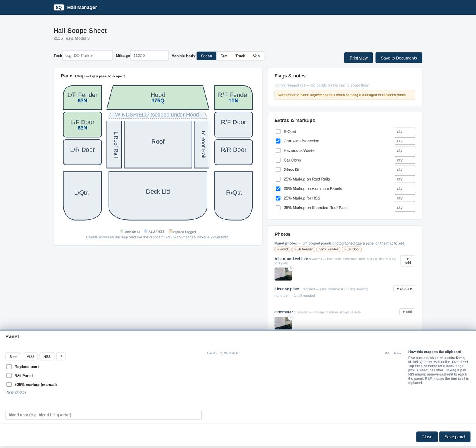476x448 pixels.
Task: Select the R/Qtr. panel on the map
Action: coord(233,196)
